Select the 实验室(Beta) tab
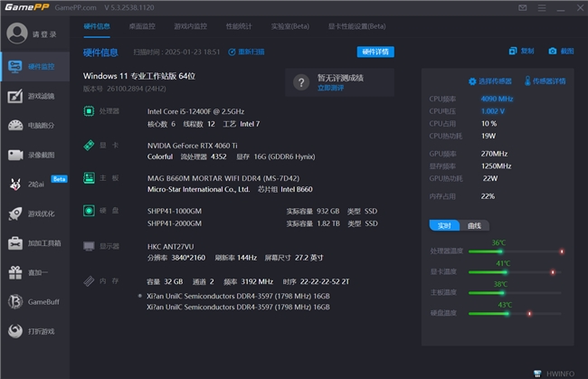Viewport: 588px width, 379px height. (x=290, y=26)
